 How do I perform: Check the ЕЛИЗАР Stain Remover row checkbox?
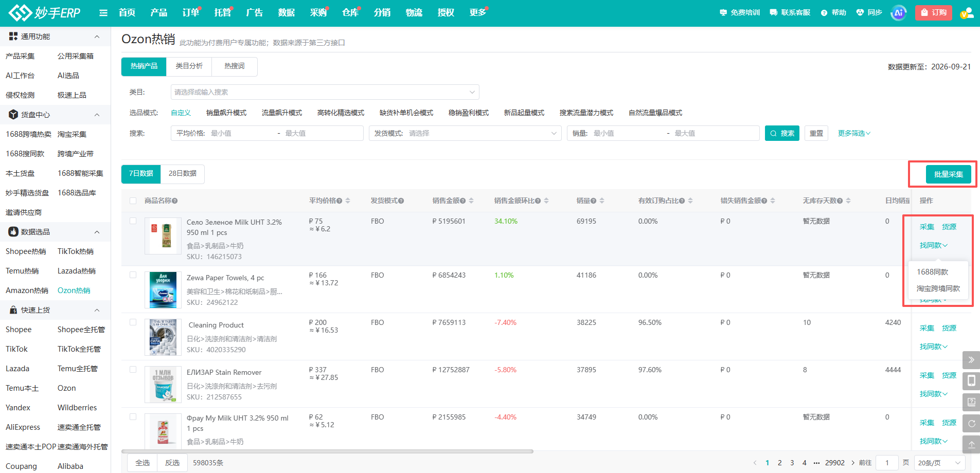pos(133,370)
